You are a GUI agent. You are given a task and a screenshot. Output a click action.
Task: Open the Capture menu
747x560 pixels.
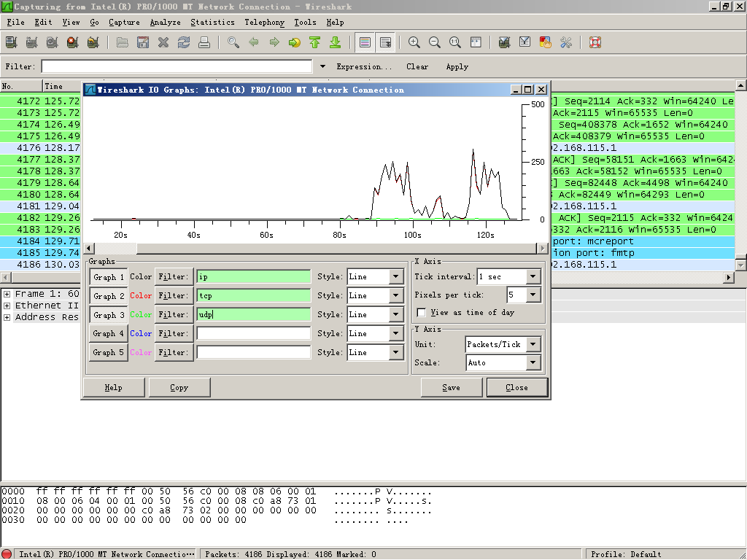click(x=124, y=22)
